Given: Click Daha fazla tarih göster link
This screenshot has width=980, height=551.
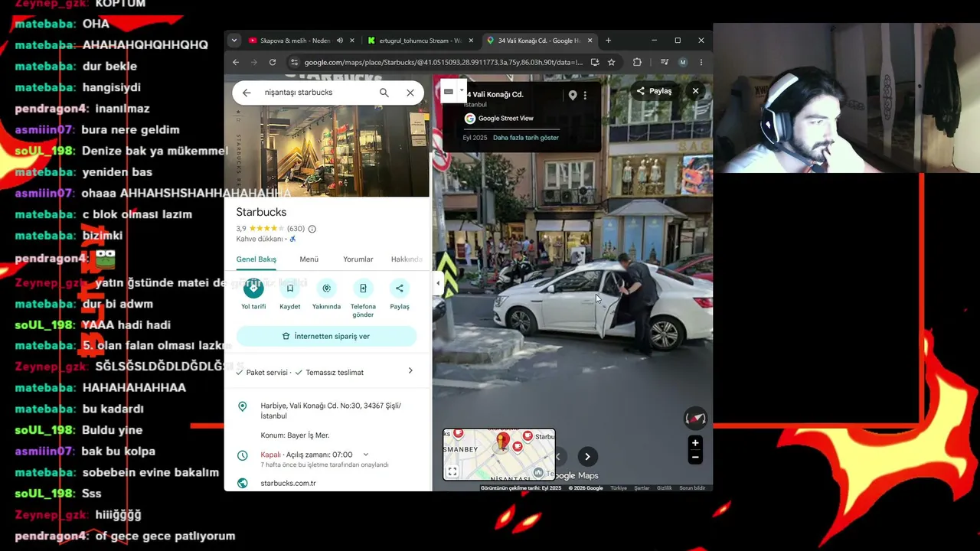Looking at the screenshot, I should [x=526, y=138].
